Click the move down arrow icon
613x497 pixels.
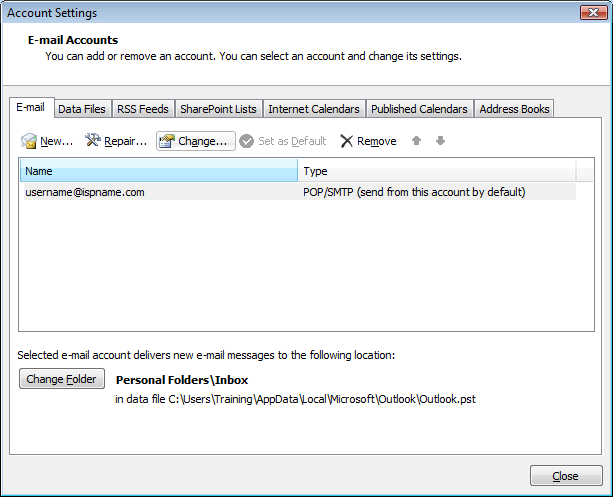[x=440, y=141]
